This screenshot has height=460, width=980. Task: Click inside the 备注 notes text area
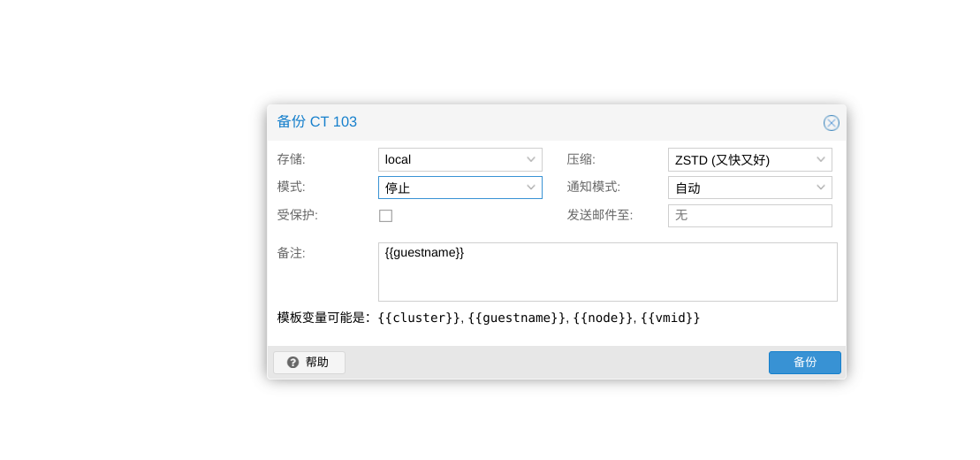click(x=607, y=272)
